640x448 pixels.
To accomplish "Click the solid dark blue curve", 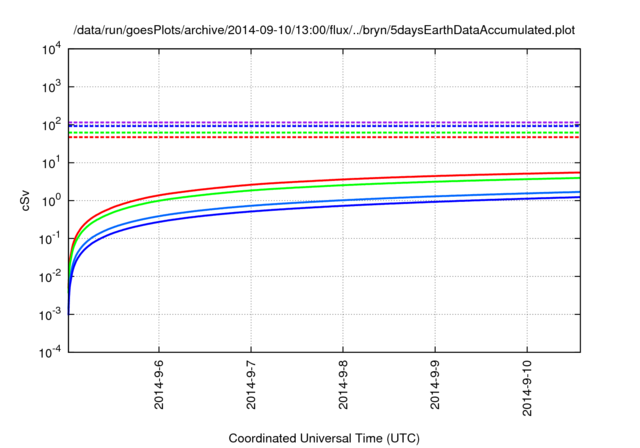I will click(343, 205).
